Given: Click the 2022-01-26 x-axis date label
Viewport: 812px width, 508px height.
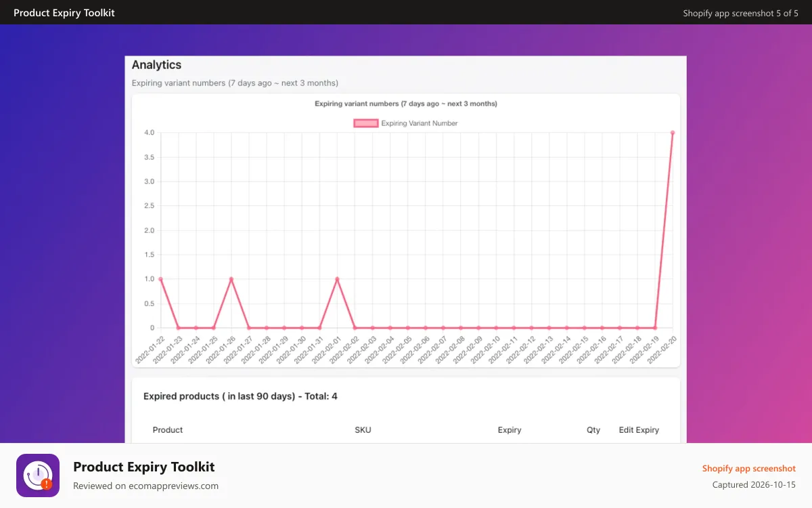Looking at the screenshot, I should click(x=221, y=349).
